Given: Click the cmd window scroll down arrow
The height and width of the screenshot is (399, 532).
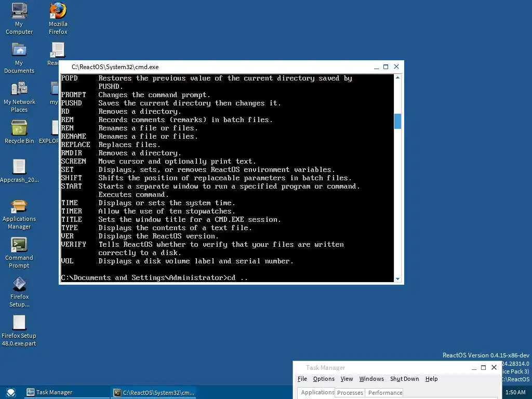Looking at the screenshot, I should coord(397,279).
